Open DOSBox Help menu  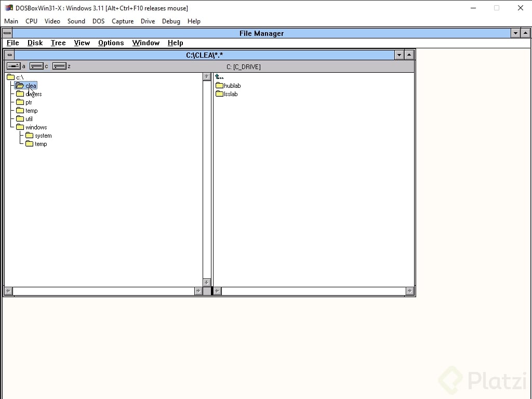tap(194, 21)
